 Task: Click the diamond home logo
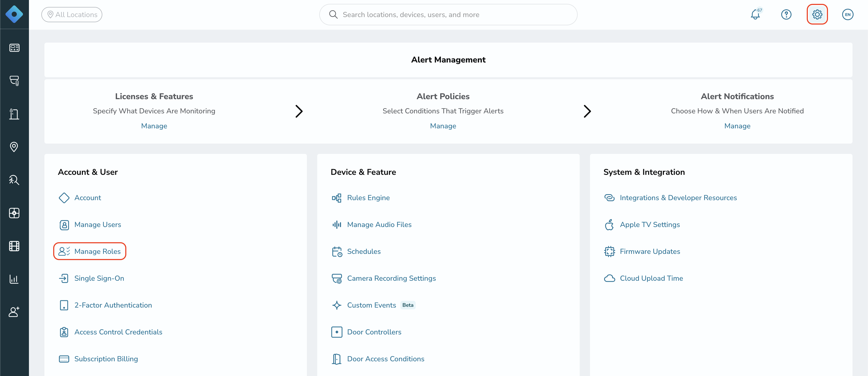14,14
